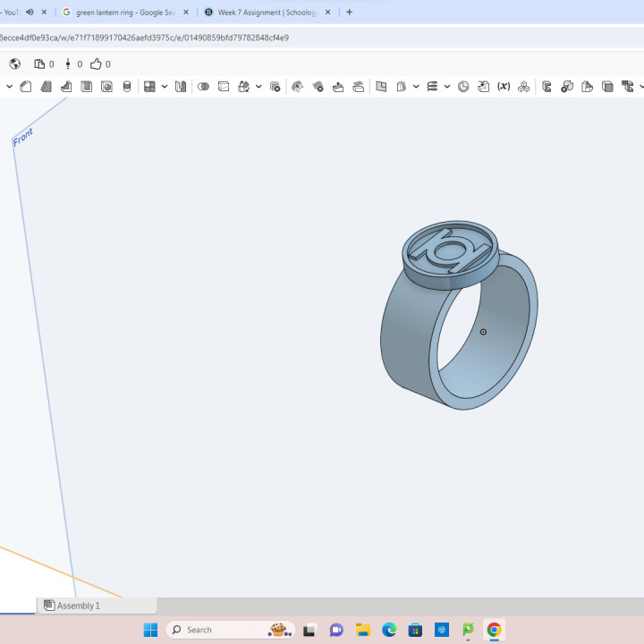Click the surface tool left of the helix
The image size is (644, 644).
pyautogui.click(x=402, y=87)
